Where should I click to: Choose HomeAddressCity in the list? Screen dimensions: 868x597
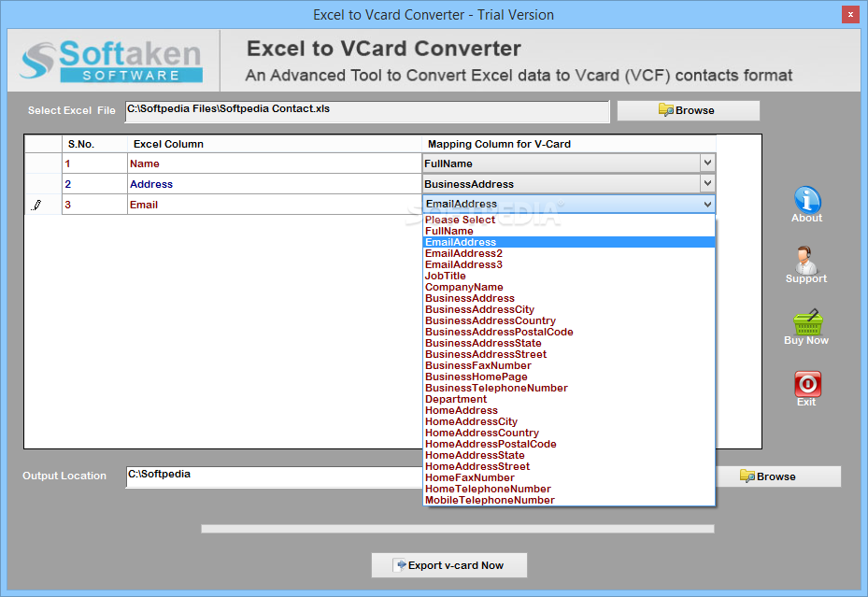(569, 421)
